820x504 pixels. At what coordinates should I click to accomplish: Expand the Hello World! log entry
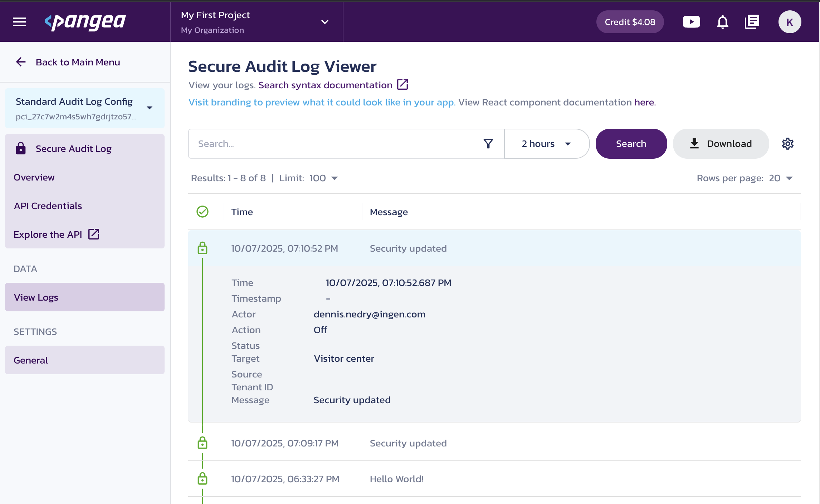(x=396, y=479)
